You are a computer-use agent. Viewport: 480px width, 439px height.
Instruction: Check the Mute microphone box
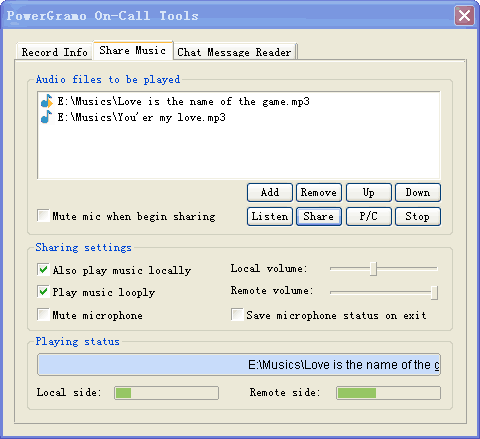click(43, 314)
